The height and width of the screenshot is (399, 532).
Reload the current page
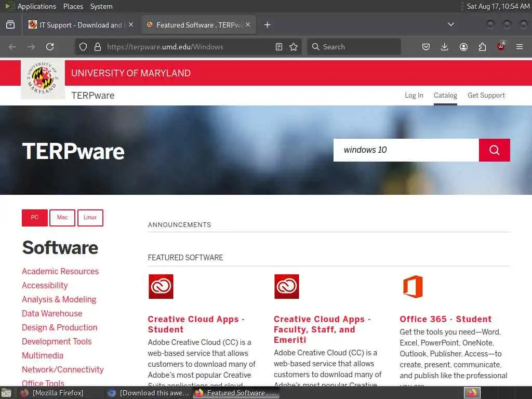pos(50,47)
